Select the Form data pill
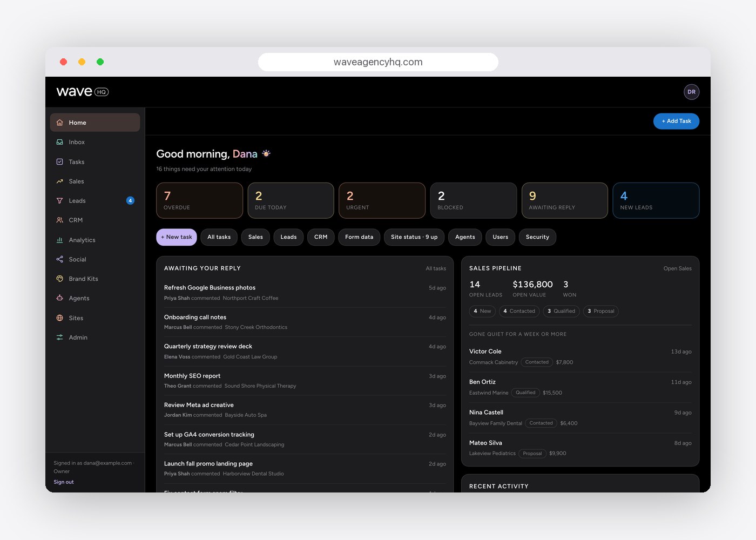 coord(359,237)
